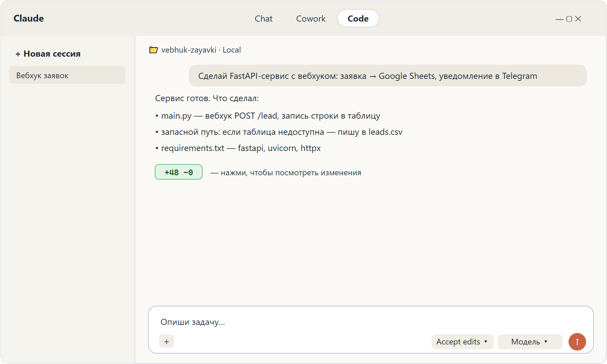Image resolution: width=607 pixels, height=364 pixels.
Task: Close the Claude window
Action: point(578,19)
